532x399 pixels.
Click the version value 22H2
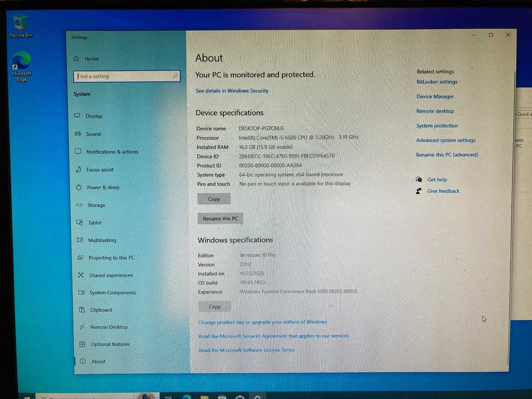(246, 264)
